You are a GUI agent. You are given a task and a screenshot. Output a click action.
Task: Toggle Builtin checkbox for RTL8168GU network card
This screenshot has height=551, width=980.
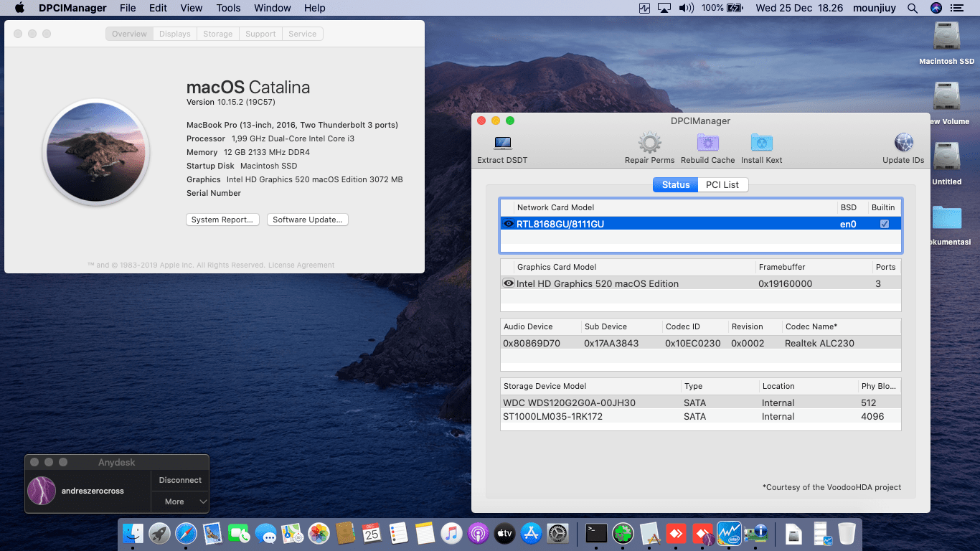pos(885,224)
